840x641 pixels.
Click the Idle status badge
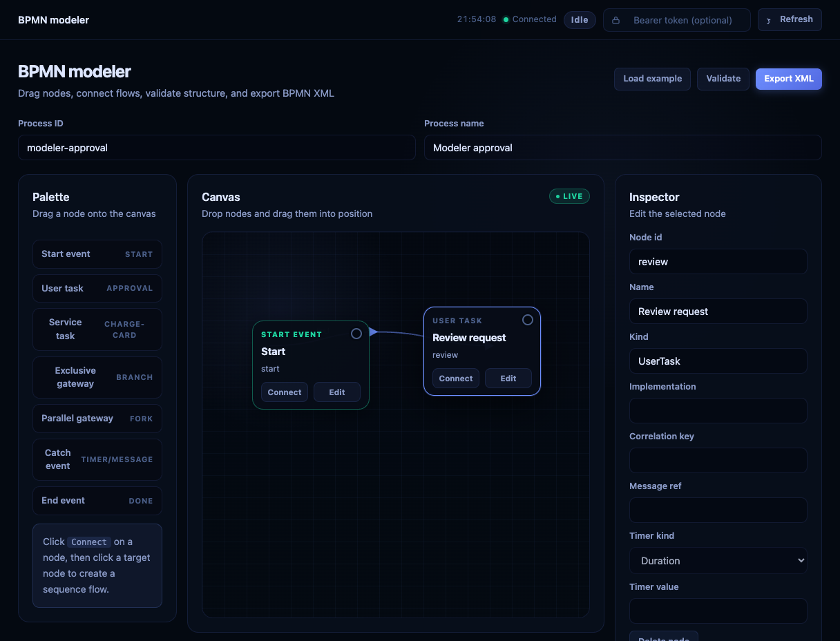[x=580, y=20]
